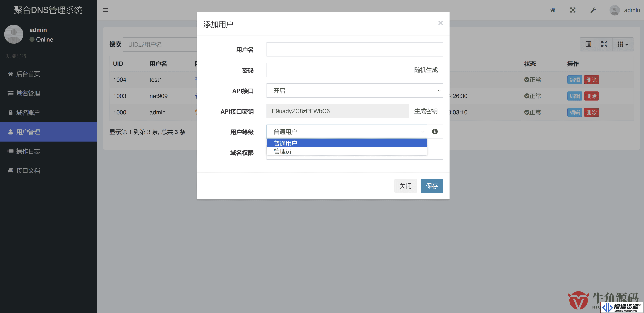Open 后台首页 in the sidebar
This screenshot has width=644, height=313.
tap(48, 74)
